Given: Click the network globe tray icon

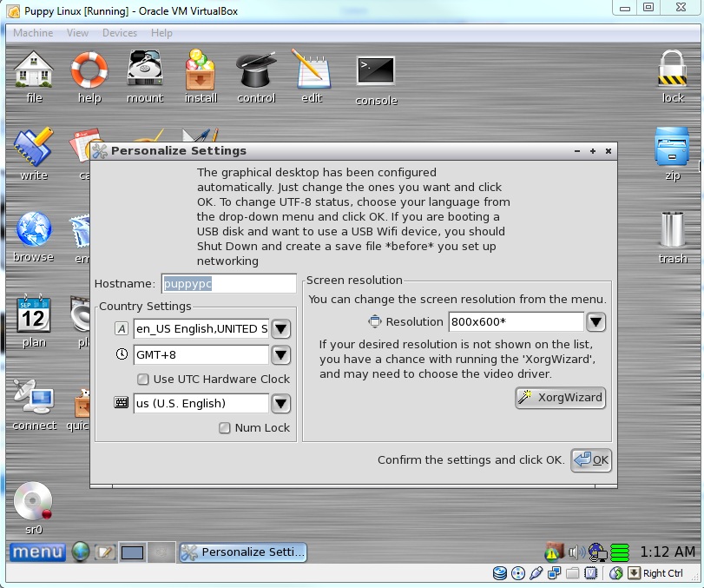Looking at the screenshot, I should click(597, 552).
